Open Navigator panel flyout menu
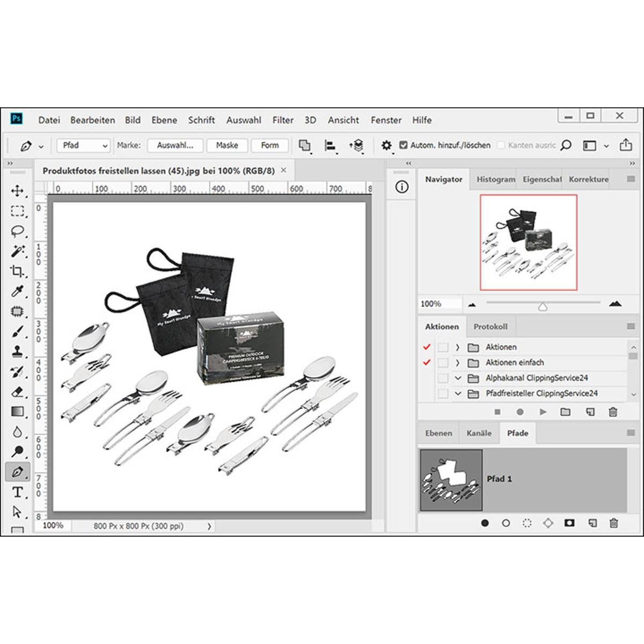 point(631,179)
